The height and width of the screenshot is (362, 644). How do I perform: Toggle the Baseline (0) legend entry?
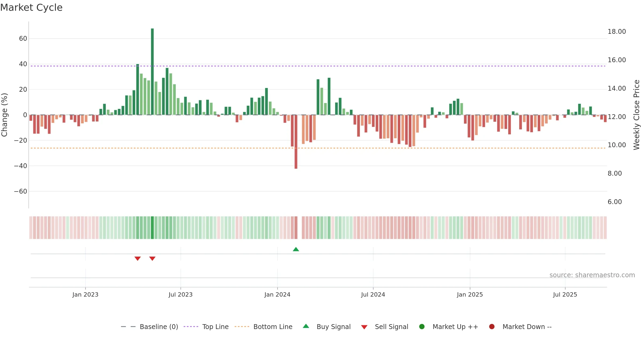point(149,327)
